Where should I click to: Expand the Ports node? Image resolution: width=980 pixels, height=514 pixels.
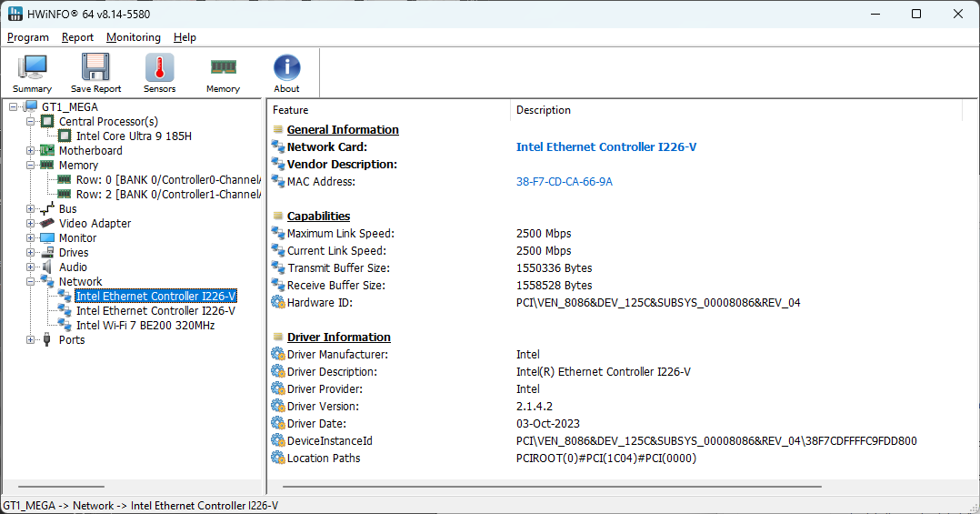30,339
